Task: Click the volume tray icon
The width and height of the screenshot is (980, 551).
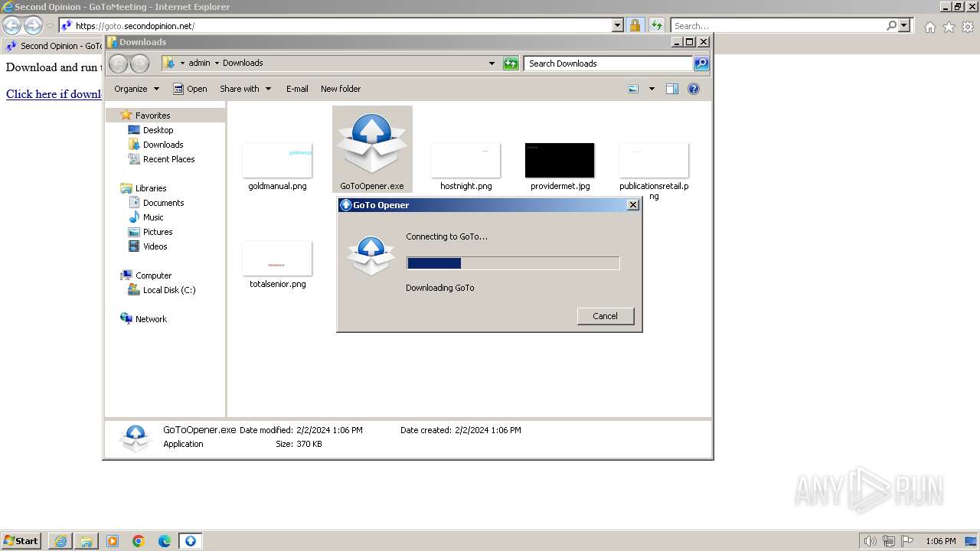Action: point(871,541)
